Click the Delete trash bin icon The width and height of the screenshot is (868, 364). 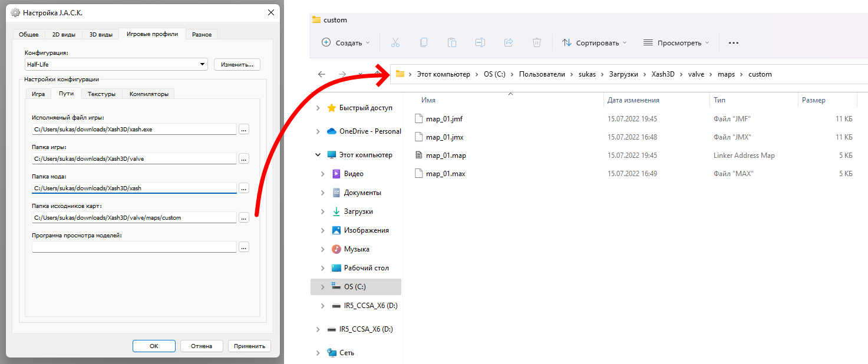pos(537,42)
